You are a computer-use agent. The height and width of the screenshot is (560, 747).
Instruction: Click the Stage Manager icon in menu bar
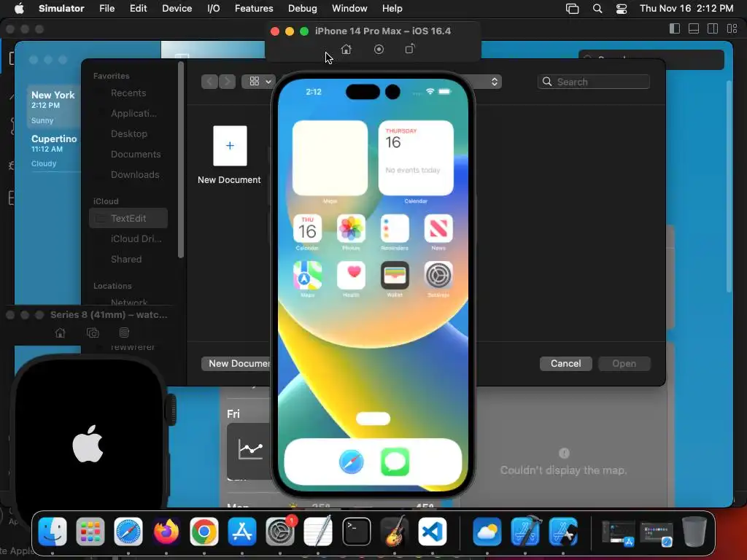572,9
